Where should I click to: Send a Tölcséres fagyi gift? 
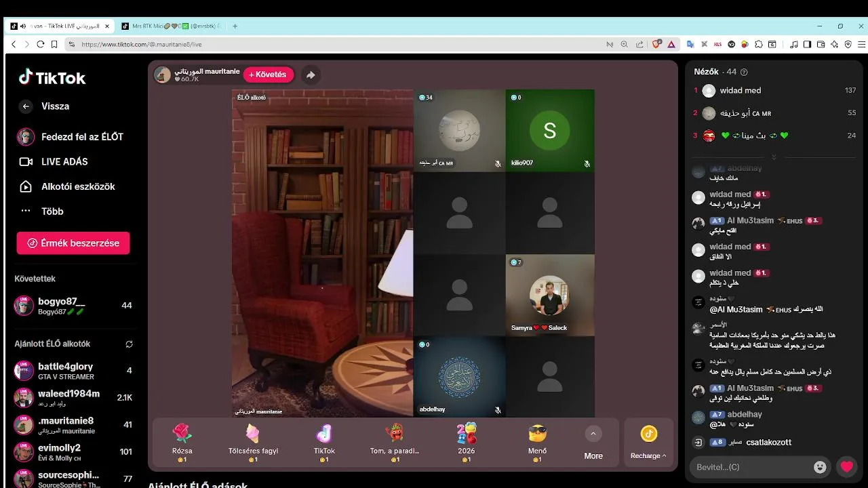(253, 442)
